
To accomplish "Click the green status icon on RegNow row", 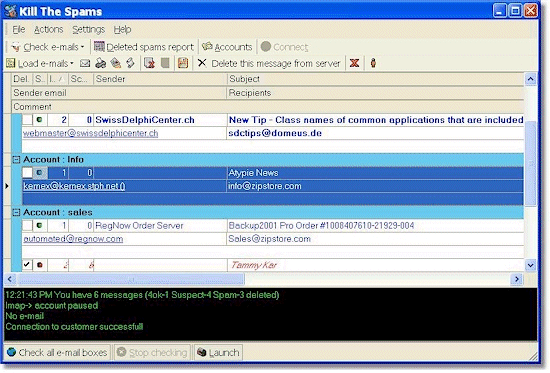I will 40,225.
